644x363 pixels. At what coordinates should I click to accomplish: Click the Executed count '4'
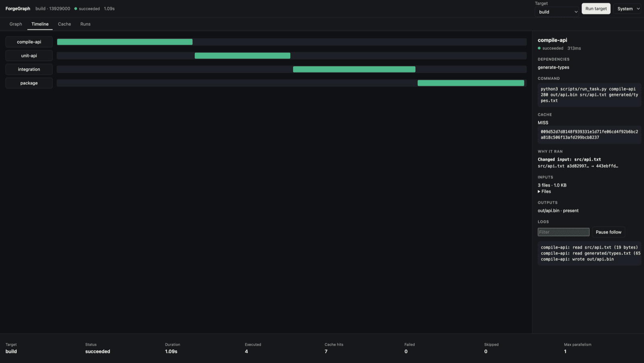click(246, 351)
